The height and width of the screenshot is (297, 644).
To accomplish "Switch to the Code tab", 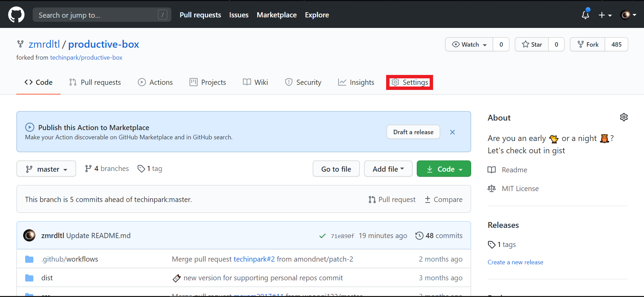I will (x=38, y=82).
